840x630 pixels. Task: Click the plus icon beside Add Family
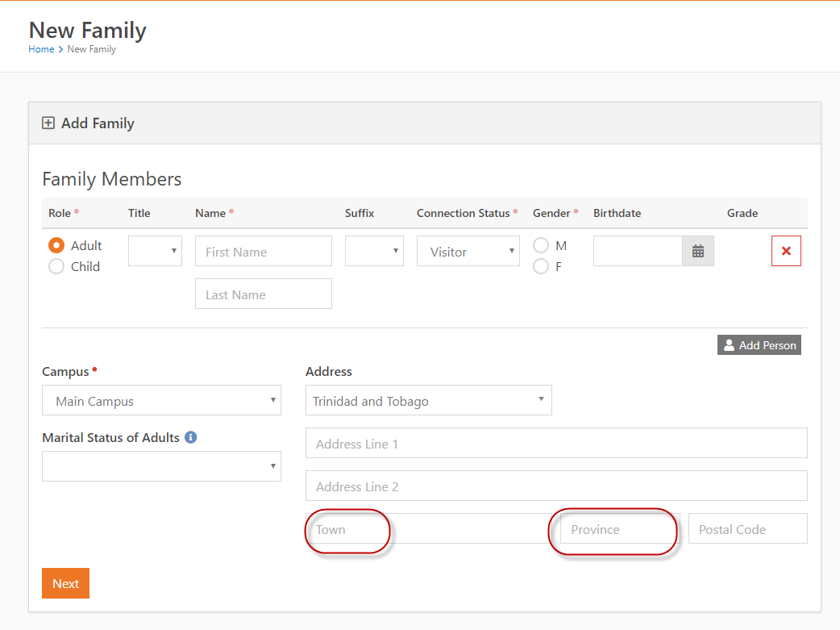[48, 123]
